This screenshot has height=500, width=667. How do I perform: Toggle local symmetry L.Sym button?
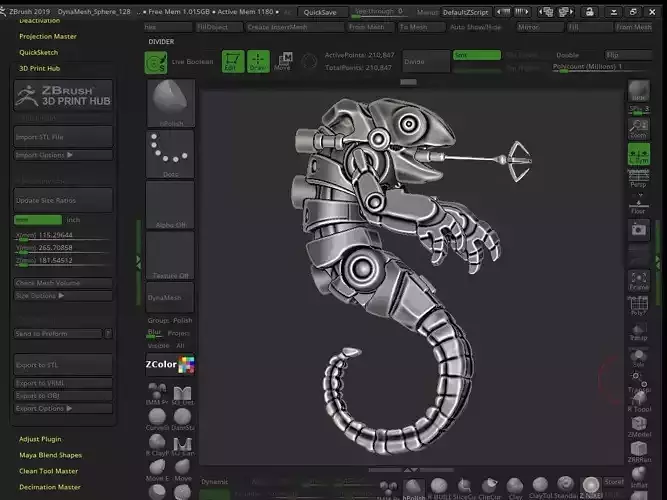coord(638,154)
